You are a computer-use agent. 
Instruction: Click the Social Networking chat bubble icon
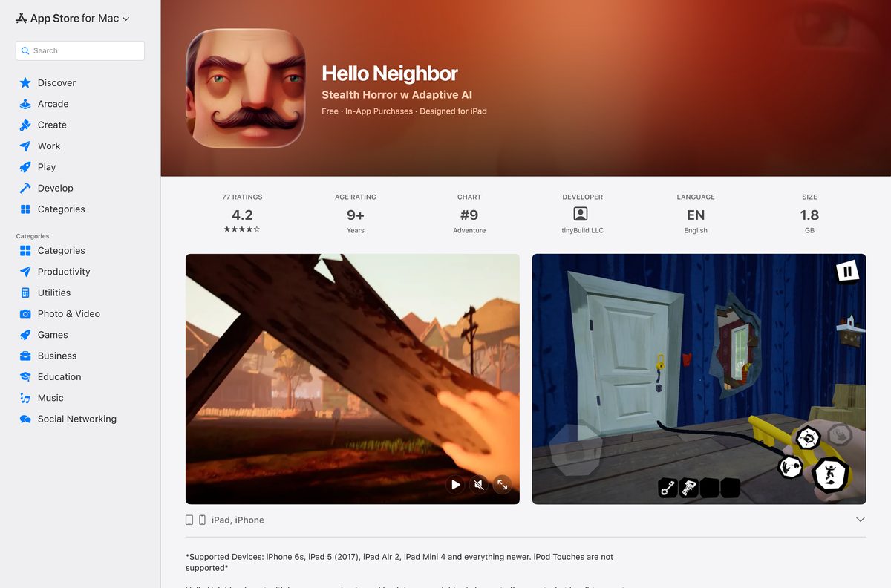coord(25,419)
